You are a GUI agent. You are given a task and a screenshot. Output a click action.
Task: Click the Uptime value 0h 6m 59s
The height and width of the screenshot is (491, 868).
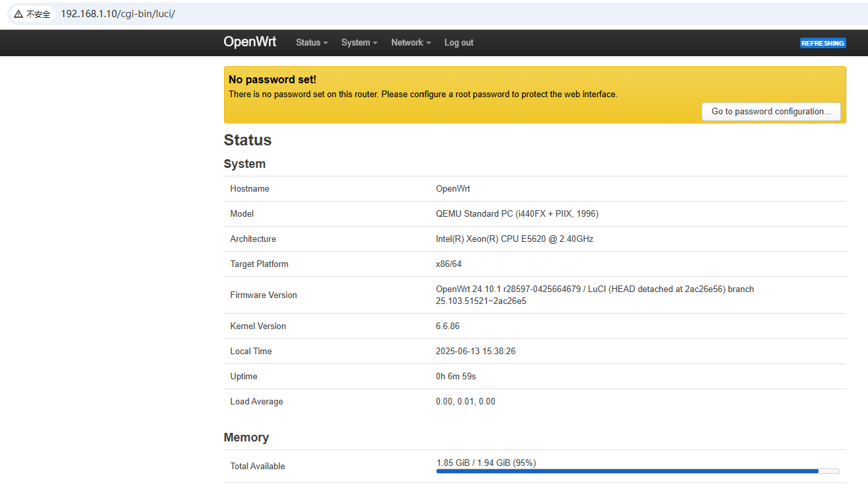(x=456, y=377)
